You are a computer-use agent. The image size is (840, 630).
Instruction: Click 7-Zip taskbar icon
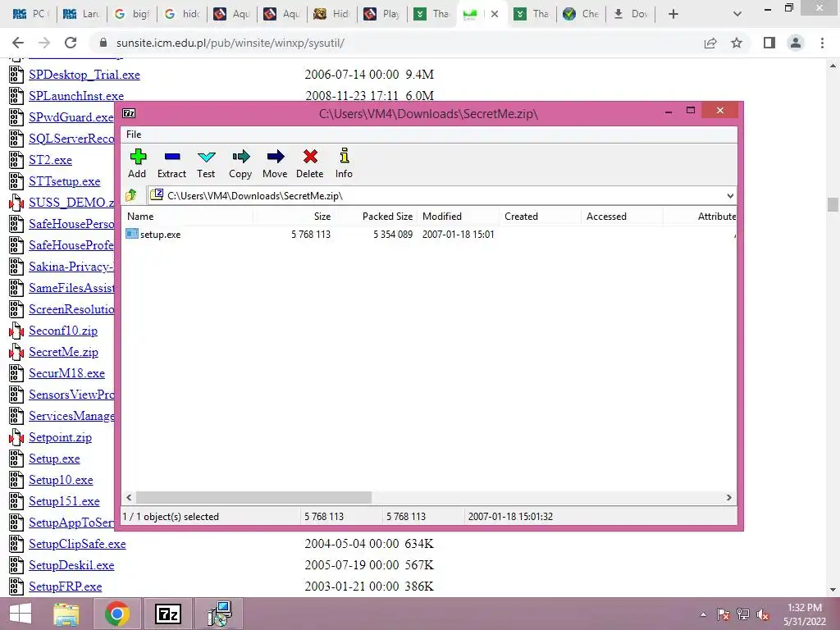tap(167, 614)
